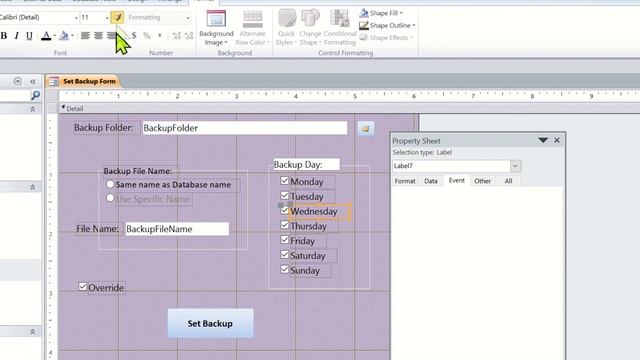
Task: Toggle underline formatting
Action: [x=29, y=36]
